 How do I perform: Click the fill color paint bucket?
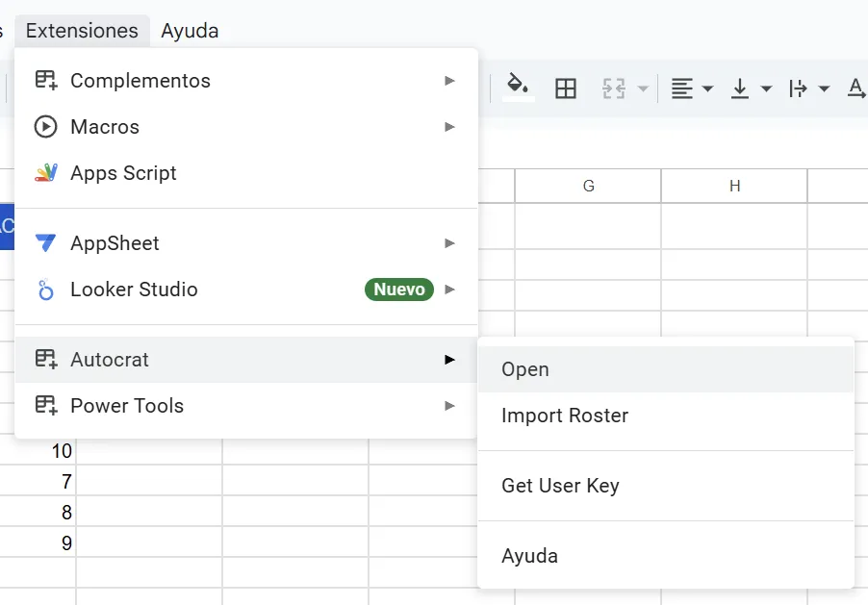point(518,87)
